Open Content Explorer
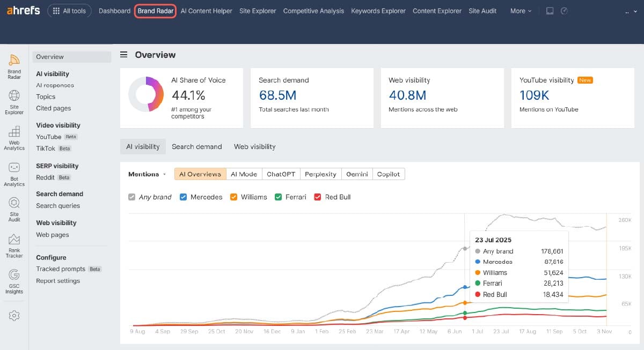 pyautogui.click(x=437, y=11)
